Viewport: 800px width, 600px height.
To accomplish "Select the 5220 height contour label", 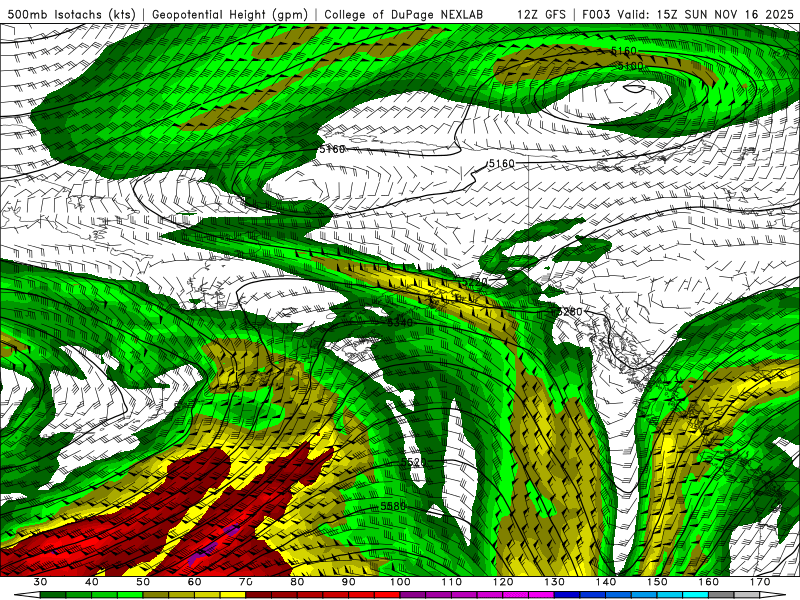I will [x=474, y=282].
